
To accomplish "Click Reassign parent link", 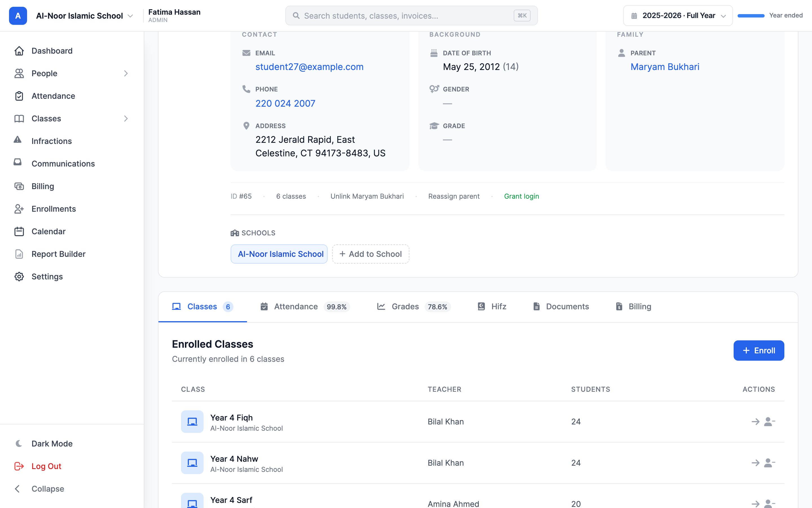I will 454,196.
